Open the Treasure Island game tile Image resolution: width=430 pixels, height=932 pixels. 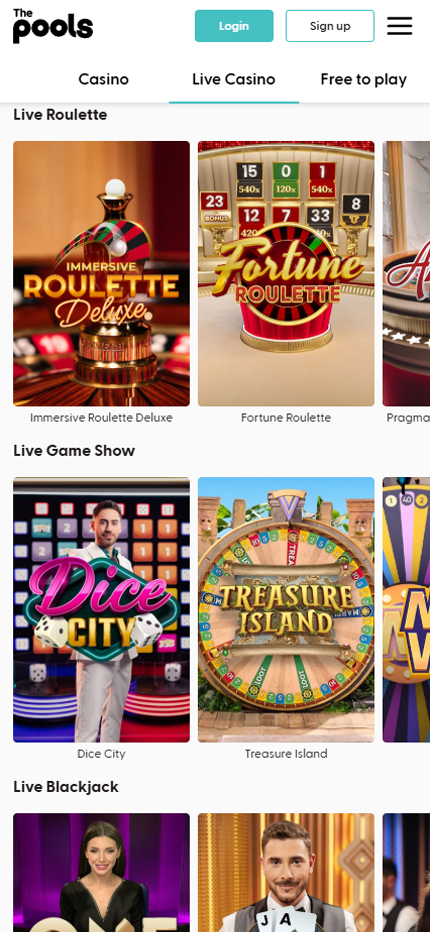[x=286, y=610]
